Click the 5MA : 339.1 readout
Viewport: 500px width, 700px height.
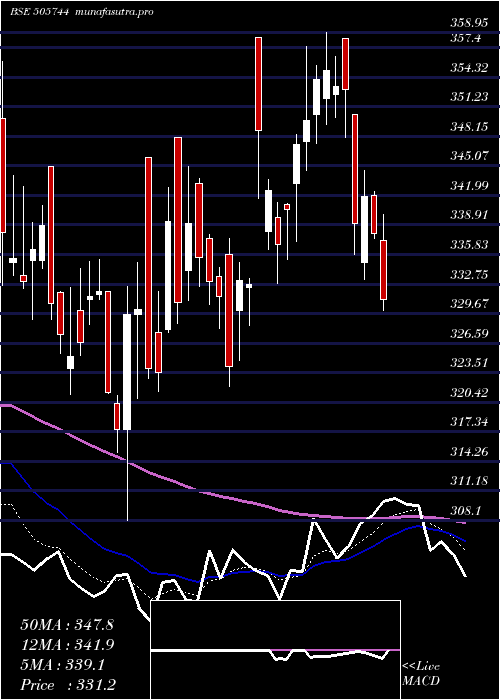click(62, 665)
